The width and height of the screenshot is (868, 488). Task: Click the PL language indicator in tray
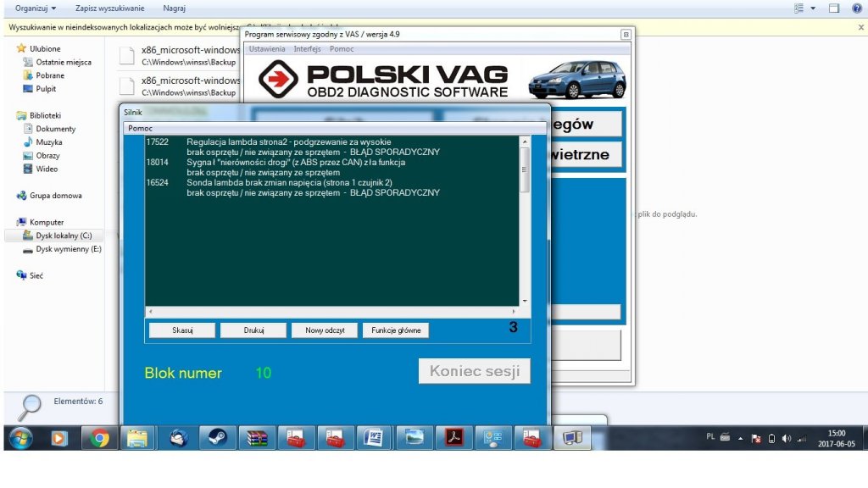[710, 437]
